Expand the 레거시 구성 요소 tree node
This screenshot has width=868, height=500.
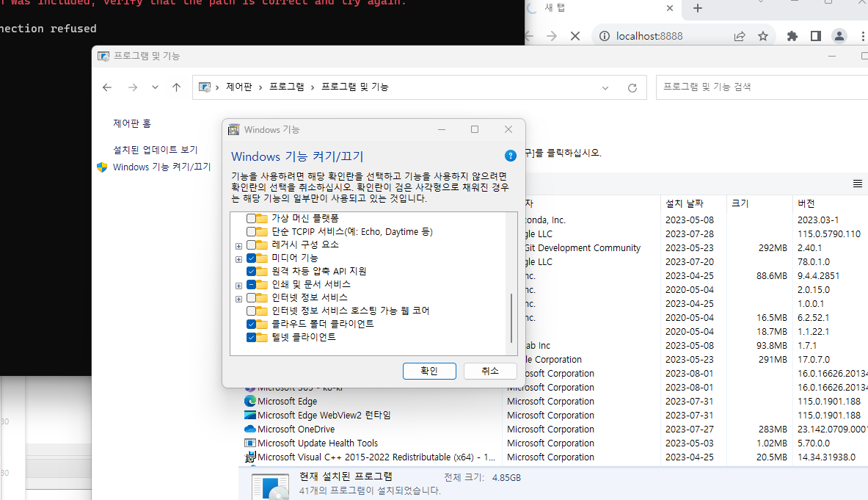(238, 246)
